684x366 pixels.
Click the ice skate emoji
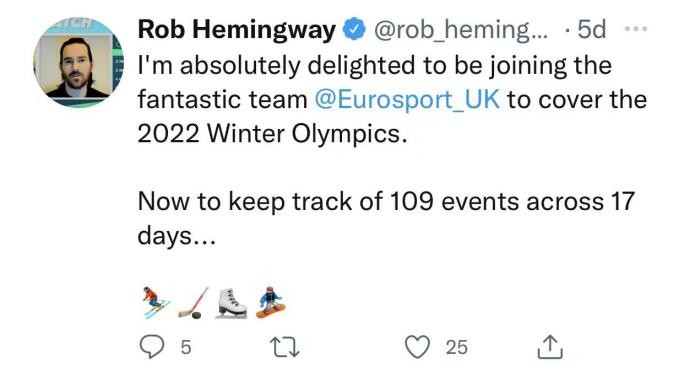pyautogui.click(x=232, y=303)
